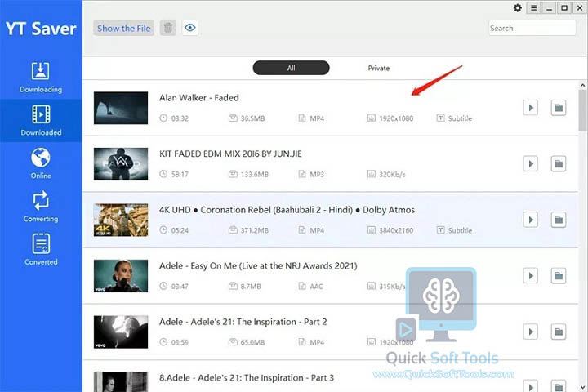Click the scrollbar down arrow
Screen dimensions: 588x392
click(583, 387)
